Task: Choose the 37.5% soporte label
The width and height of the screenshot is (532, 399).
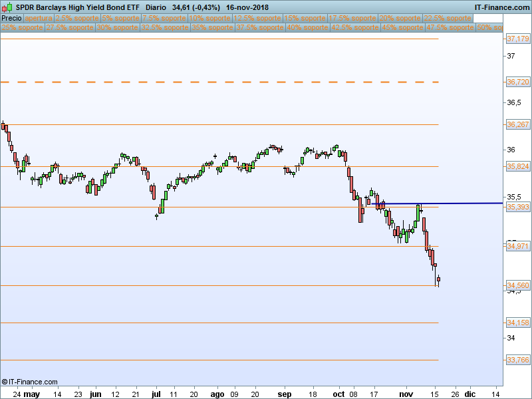Action: tap(260, 27)
